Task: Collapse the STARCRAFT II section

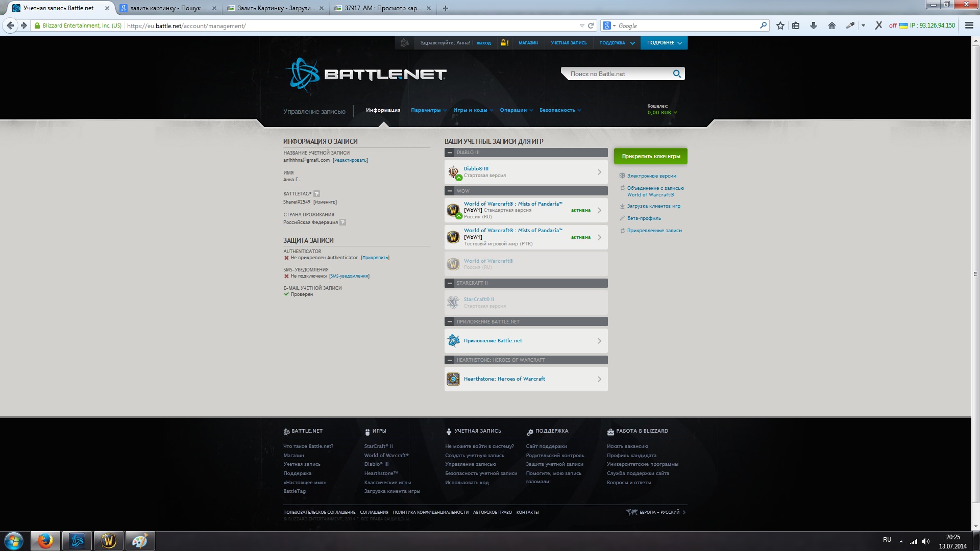Action: (x=450, y=283)
